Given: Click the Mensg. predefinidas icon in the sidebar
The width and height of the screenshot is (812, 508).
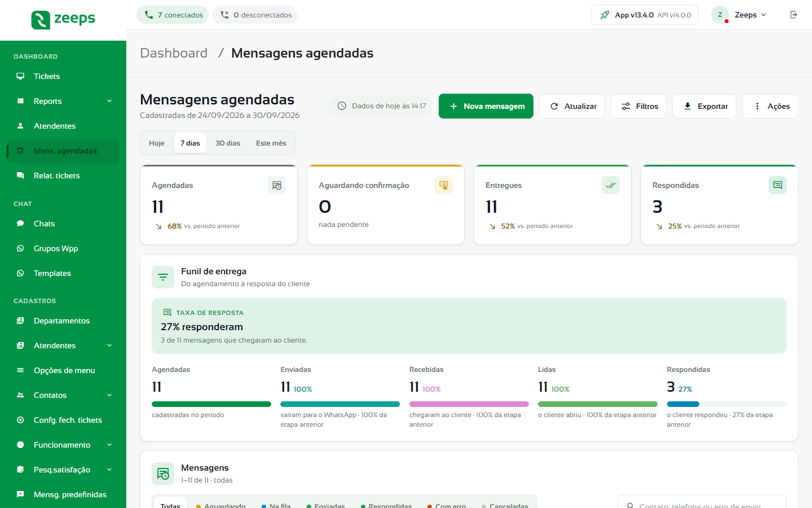Looking at the screenshot, I should click(20, 494).
